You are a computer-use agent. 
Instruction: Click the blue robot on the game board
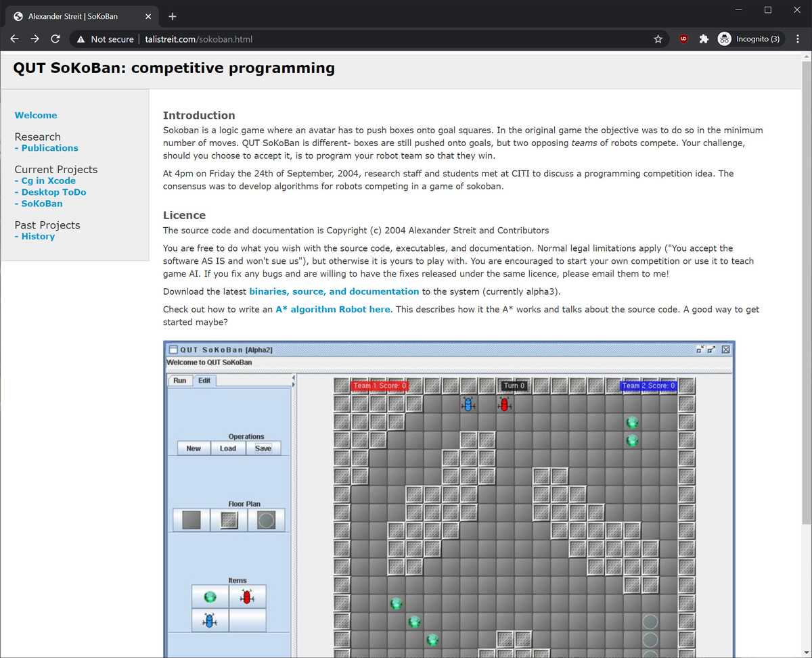click(x=468, y=404)
